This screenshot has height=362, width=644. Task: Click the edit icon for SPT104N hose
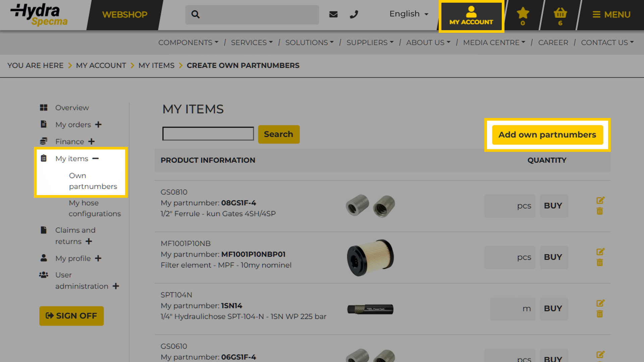point(600,303)
